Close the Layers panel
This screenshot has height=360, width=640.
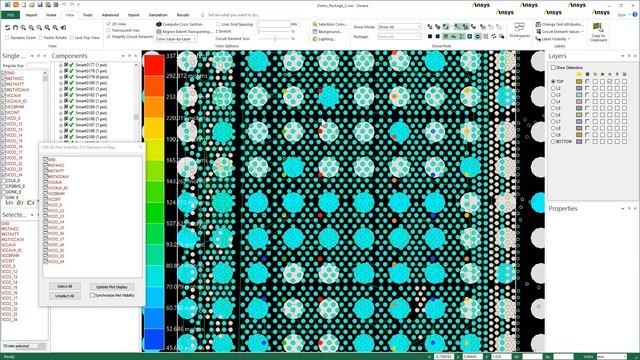(x=635, y=56)
